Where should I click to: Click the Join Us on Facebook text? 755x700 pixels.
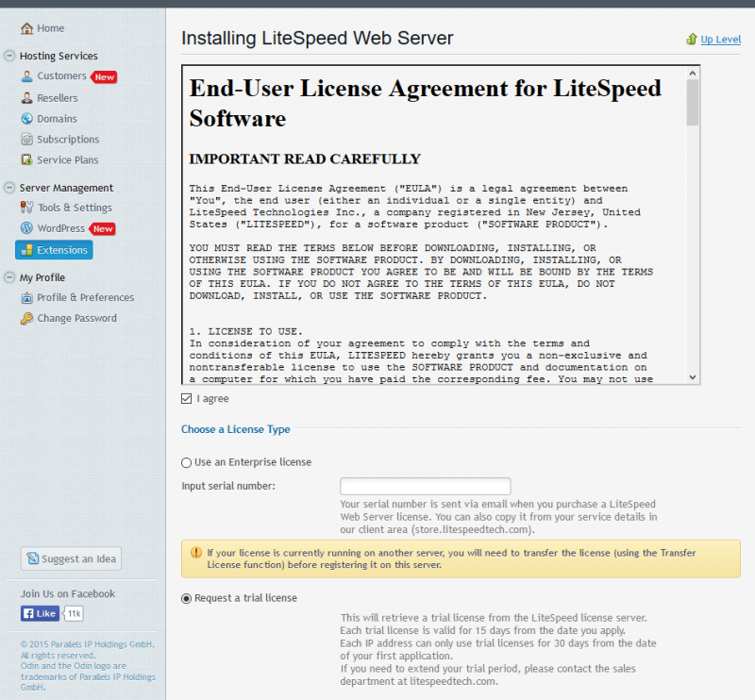point(68,593)
